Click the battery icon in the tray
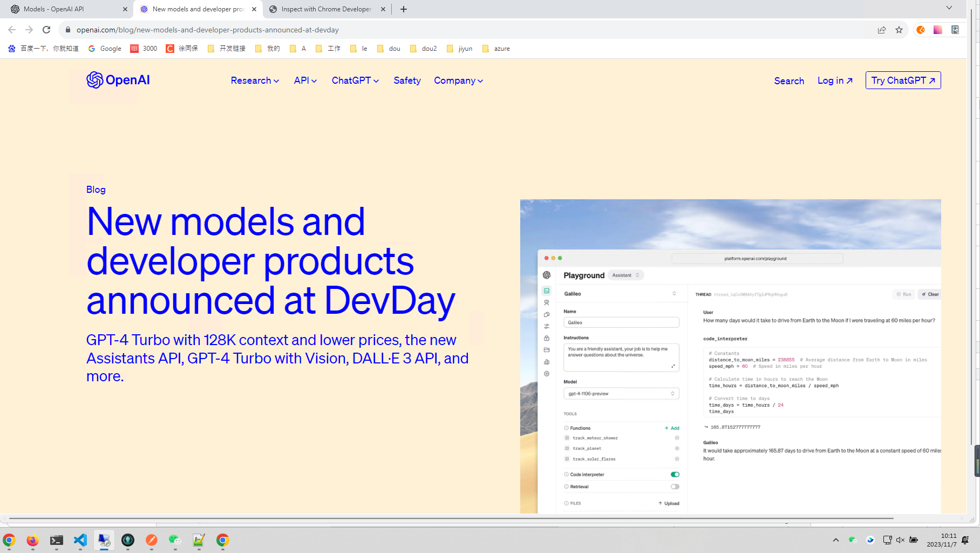Viewport: 980px width, 553px height. click(914, 540)
